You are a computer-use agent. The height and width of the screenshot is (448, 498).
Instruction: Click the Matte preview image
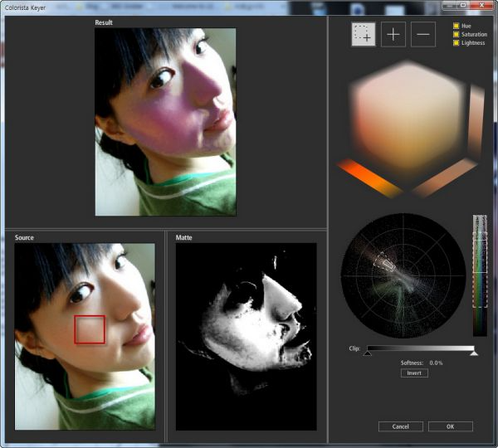(246, 336)
